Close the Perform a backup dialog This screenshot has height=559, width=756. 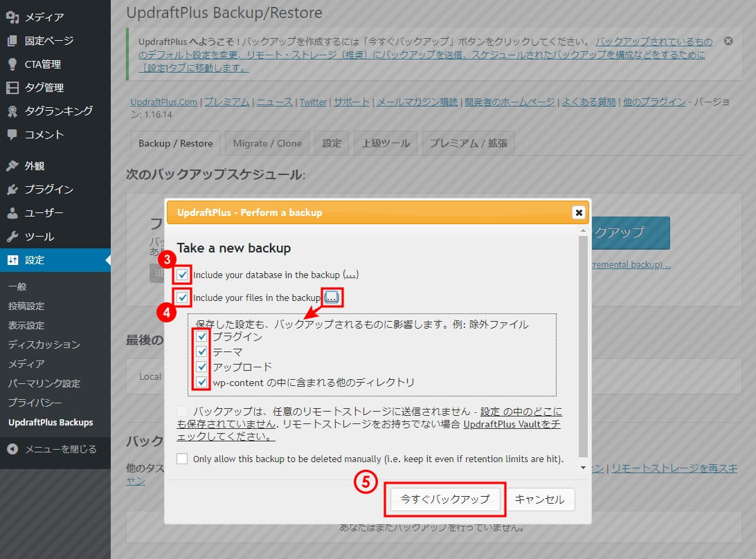[579, 212]
